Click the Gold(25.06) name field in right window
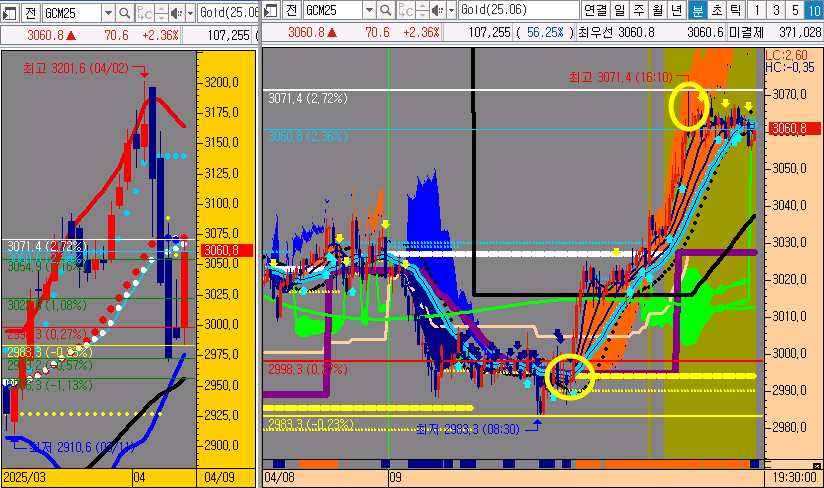The width and height of the screenshot is (824, 488). 519,10
